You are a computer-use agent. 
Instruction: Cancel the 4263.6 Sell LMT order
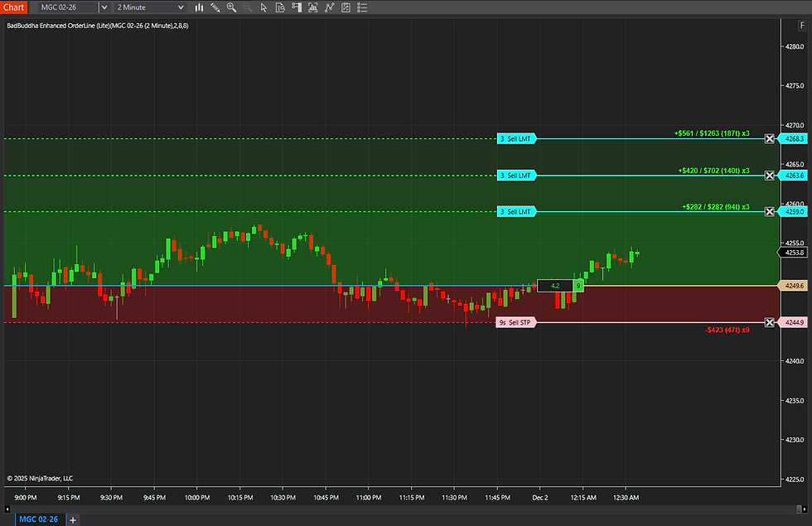coord(770,176)
